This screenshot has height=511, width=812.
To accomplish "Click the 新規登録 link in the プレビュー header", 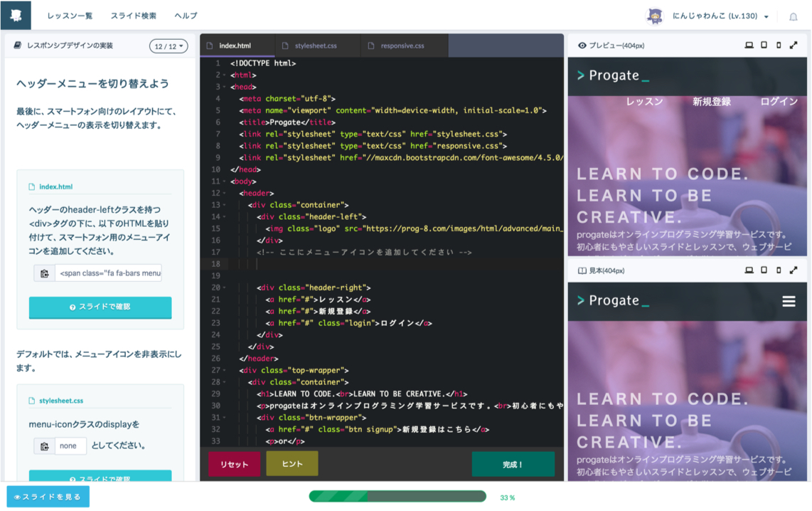I will click(x=712, y=102).
